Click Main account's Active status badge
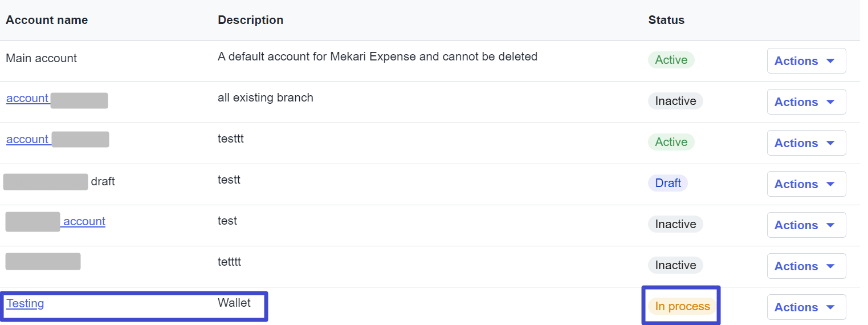868x325 pixels. click(671, 60)
